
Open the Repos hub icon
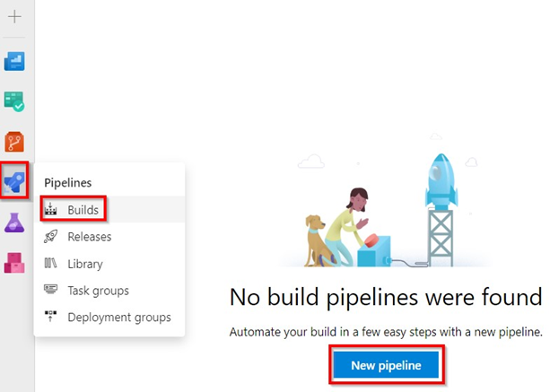pos(14,142)
